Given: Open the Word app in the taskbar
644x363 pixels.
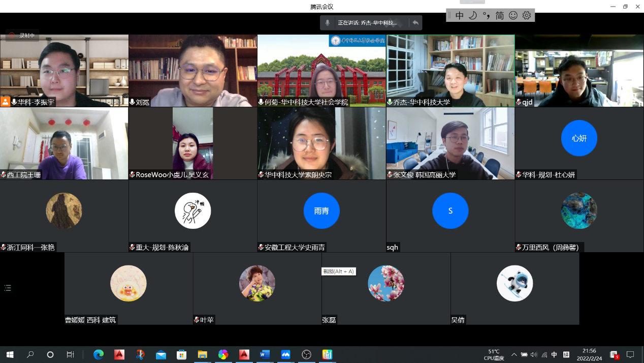Looking at the screenshot, I should (x=265, y=354).
